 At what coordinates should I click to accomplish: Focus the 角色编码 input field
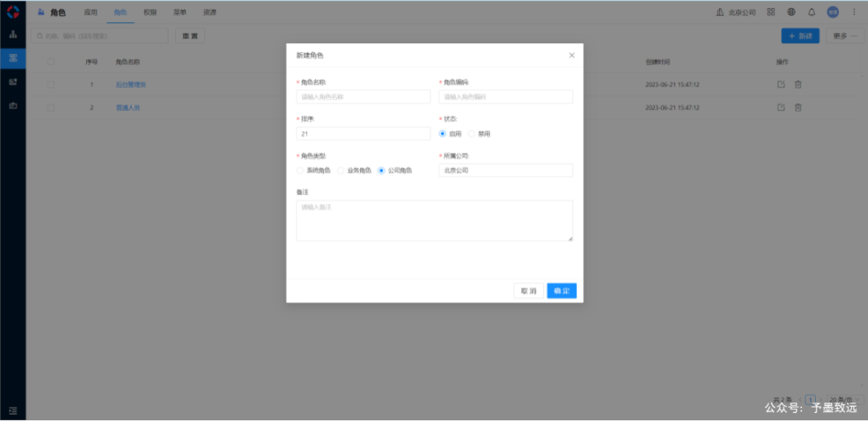pos(506,96)
